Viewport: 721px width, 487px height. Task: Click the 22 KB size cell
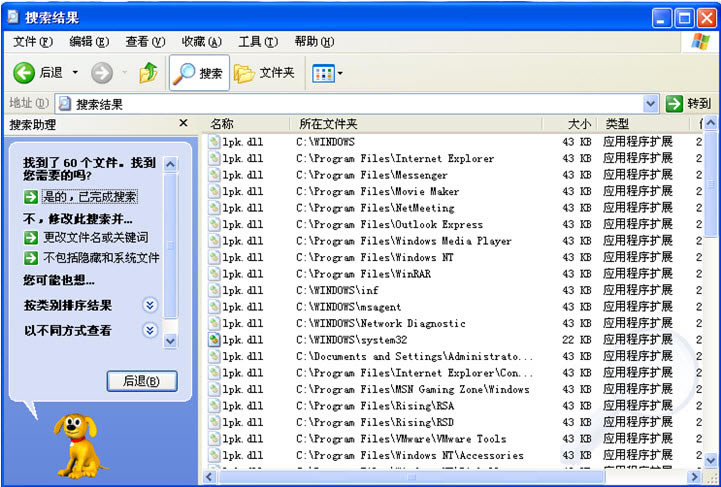(577, 340)
